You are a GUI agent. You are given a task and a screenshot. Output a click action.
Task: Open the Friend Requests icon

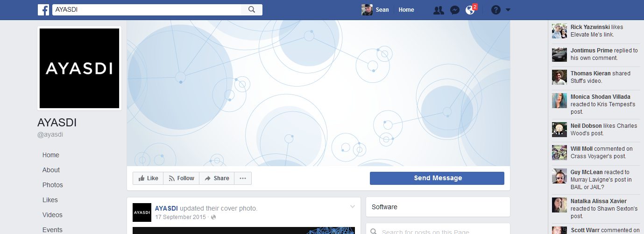tap(439, 10)
